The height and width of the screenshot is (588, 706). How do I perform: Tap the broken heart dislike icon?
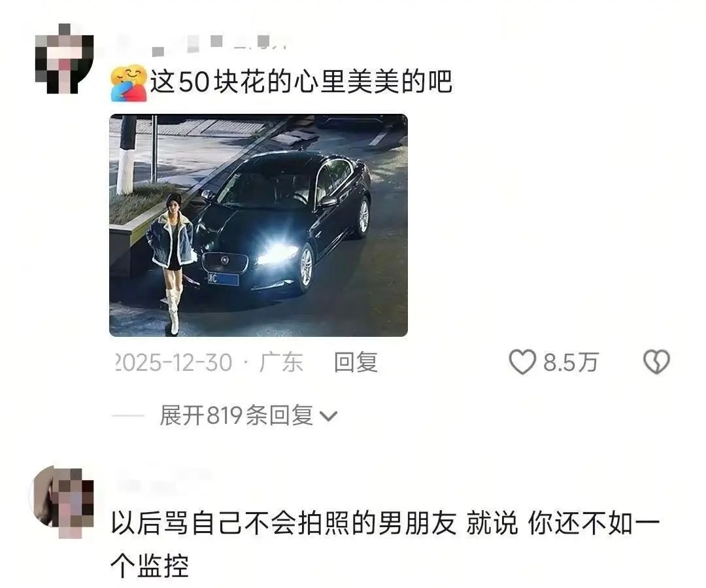pyautogui.click(x=656, y=362)
